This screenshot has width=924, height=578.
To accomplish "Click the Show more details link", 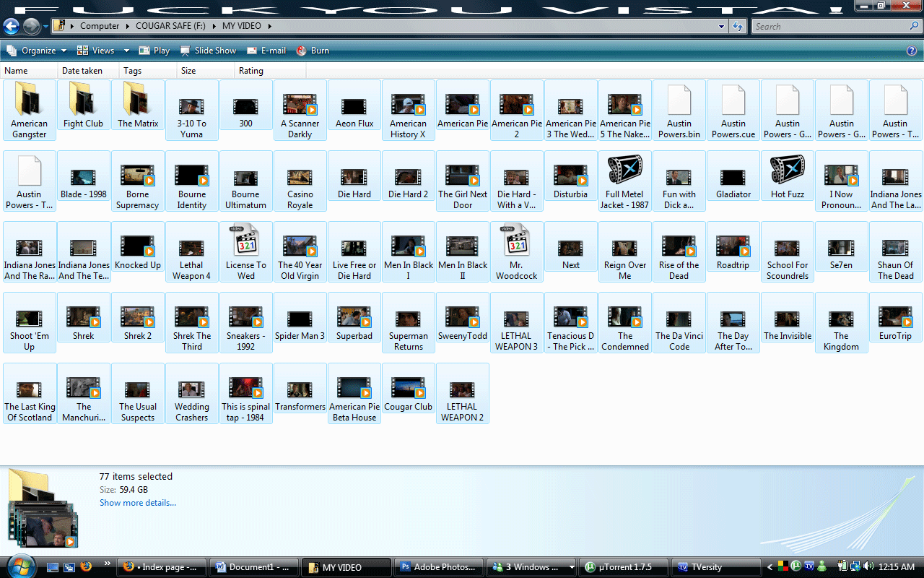I will (137, 503).
